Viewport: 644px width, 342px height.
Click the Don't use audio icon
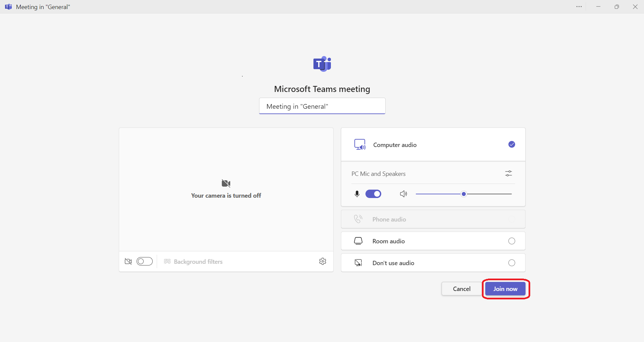(358, 263)
